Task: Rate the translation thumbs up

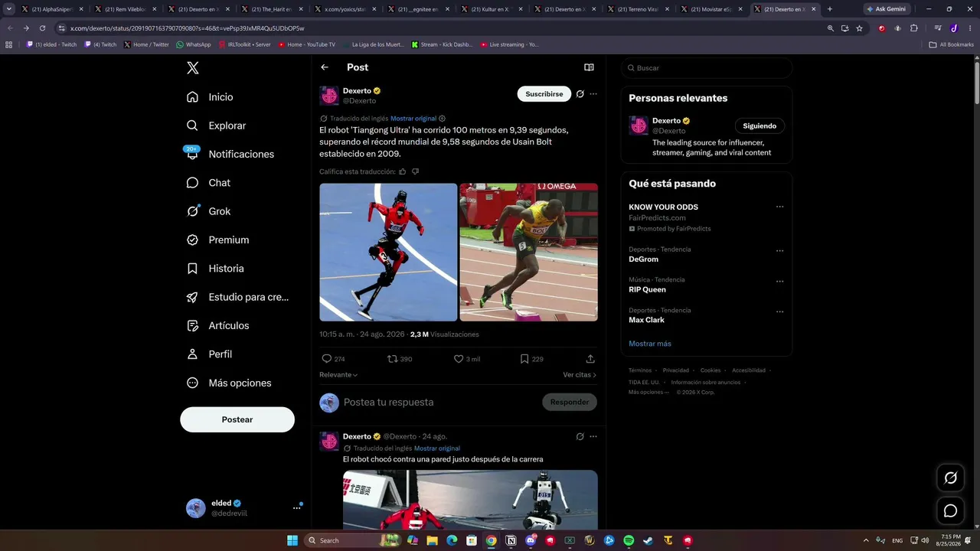Action: 403,171
